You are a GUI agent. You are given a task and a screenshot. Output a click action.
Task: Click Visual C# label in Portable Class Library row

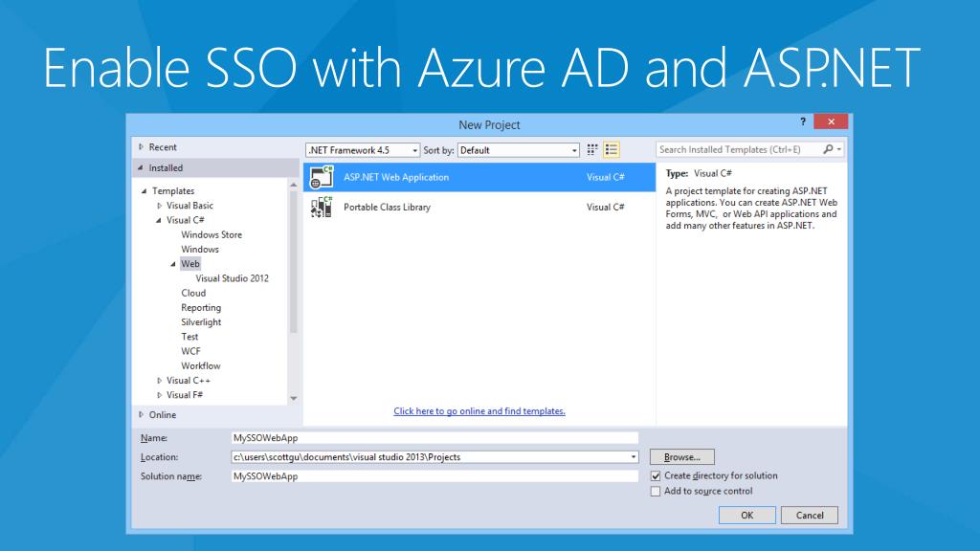click(605, 208)
